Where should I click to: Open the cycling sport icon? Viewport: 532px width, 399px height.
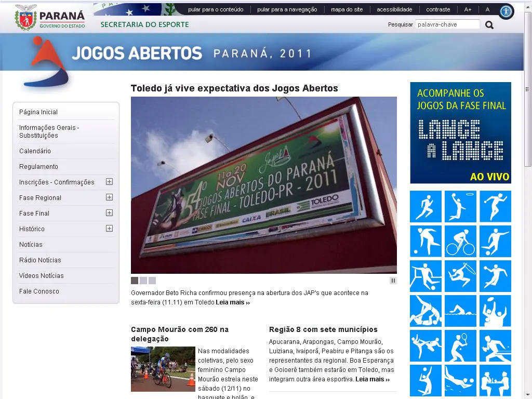pos(460,241)
